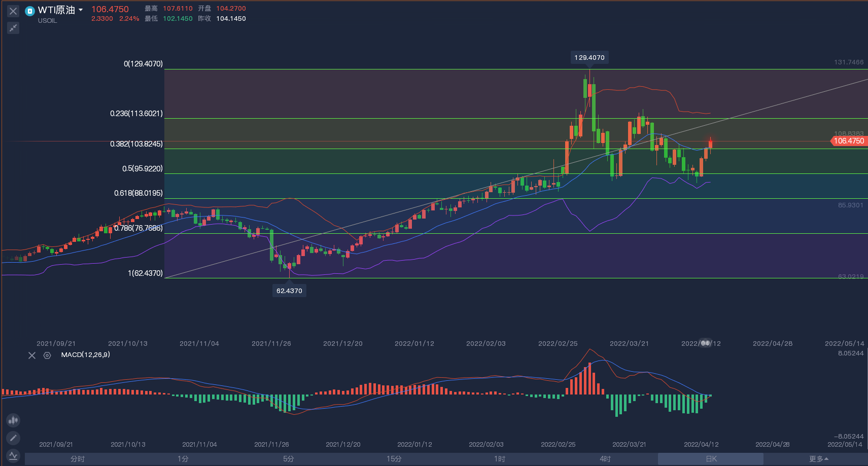Open the WTI原油 symbol dropdown
The width and height of the screenshot is (868, 466).
pos(81,10)
